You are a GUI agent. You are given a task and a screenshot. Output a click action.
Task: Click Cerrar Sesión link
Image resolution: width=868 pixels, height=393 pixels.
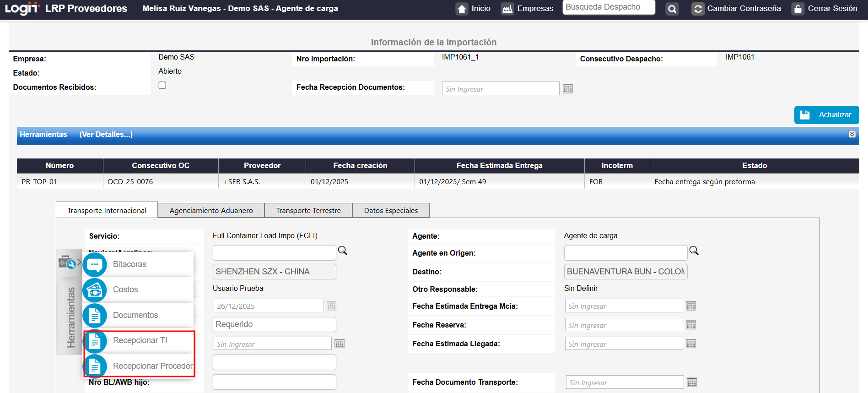pos(824,9)
